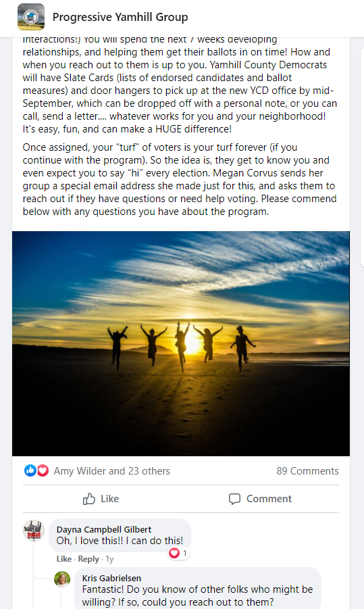Viewport: 364px width, 609px height.
Task: Open Dayna Campbell Gilbert's profile picture
Action: point(34,530)
